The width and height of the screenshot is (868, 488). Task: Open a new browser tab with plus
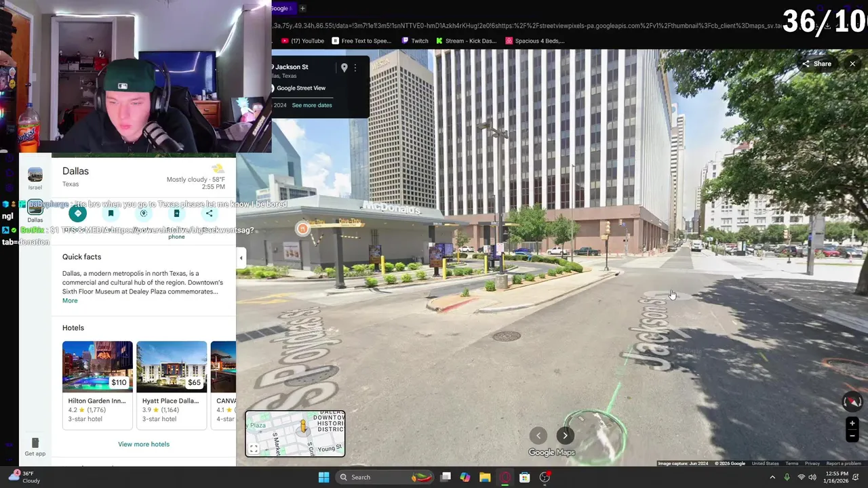tap(302, 8)
